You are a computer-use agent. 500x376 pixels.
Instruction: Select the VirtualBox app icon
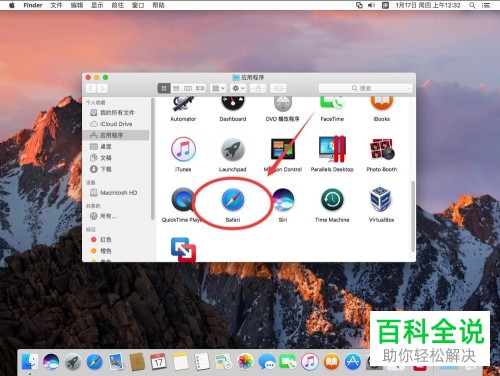[381, 199]
